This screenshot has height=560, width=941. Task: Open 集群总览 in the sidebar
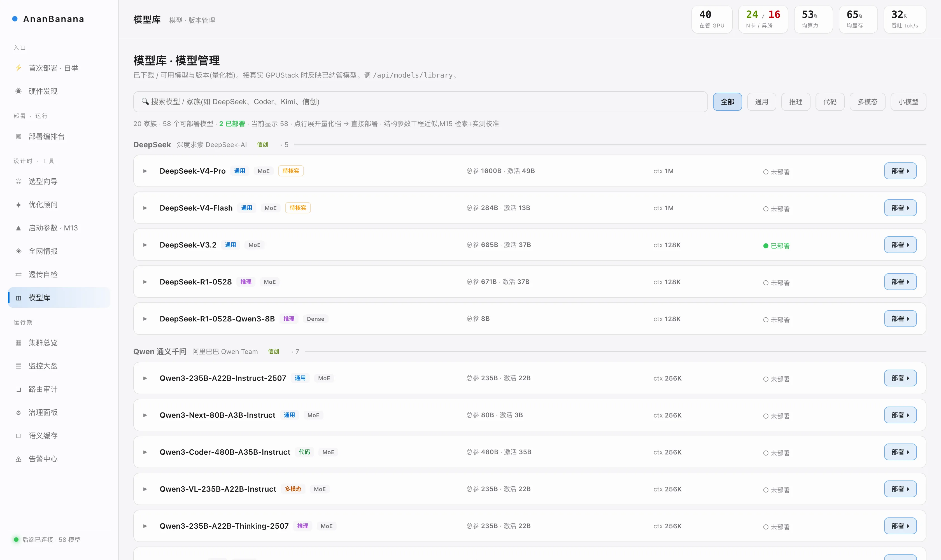click(x=59, y=343)
